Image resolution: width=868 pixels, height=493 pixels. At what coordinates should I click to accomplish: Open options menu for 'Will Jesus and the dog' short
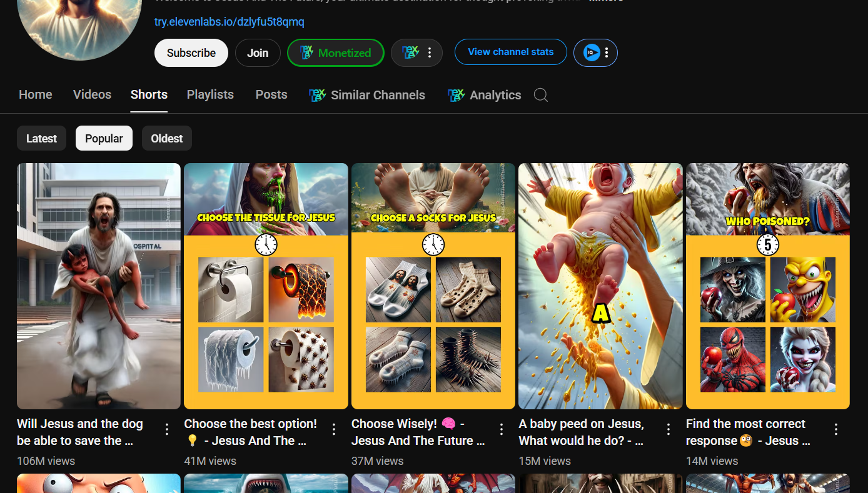[x=167, y=429]
